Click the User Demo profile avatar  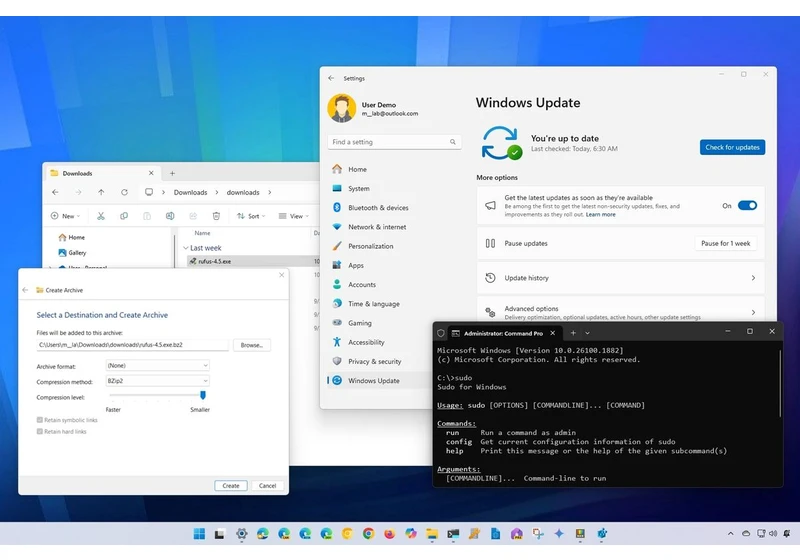[342, 108]
